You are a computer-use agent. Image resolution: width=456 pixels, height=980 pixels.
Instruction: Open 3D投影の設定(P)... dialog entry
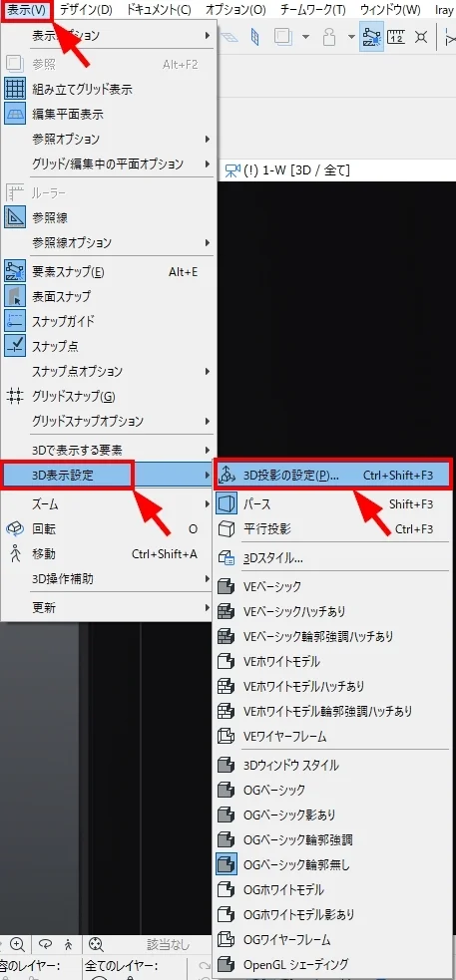tap(332, 475)
